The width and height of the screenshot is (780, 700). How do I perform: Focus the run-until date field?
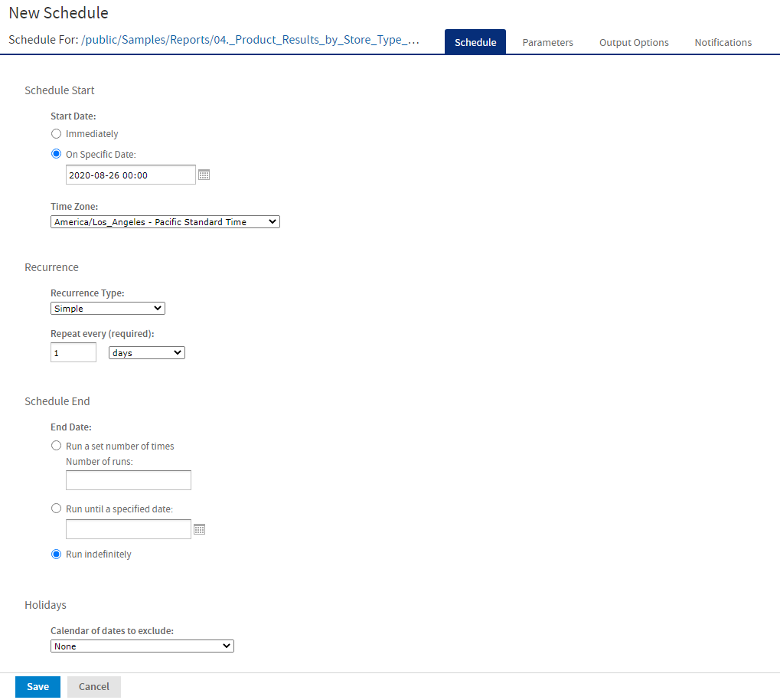(x=129, y=529)
